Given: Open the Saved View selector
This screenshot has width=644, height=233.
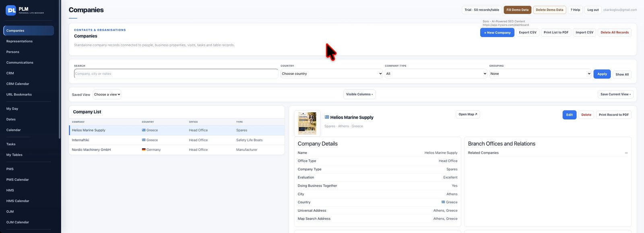Looking at the screenshot, I should 107,95.
